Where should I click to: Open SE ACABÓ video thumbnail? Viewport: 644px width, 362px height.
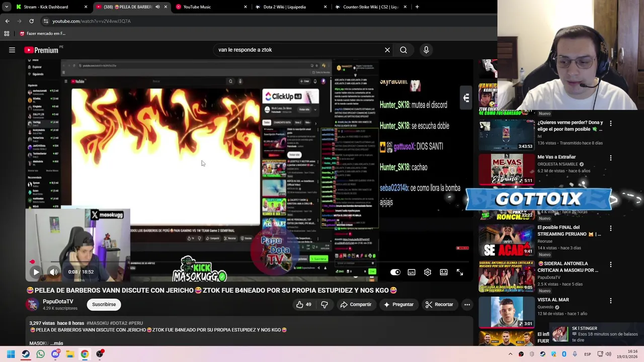pyautogui.click(x=506, y=240)
